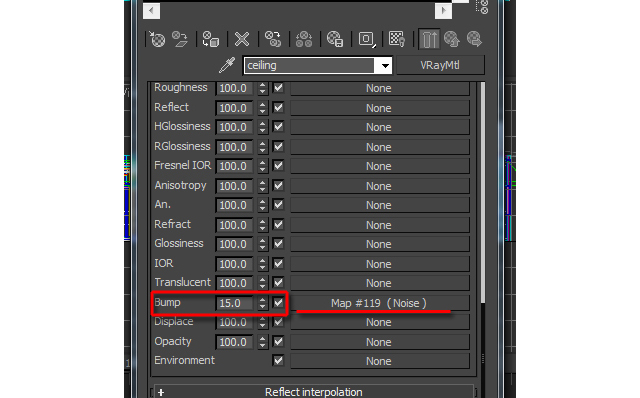Image resolution: width=640 pixels, height=398 pixels.
Task: Click the Reset Map/Mtl X icon
Action: (242, 40)
